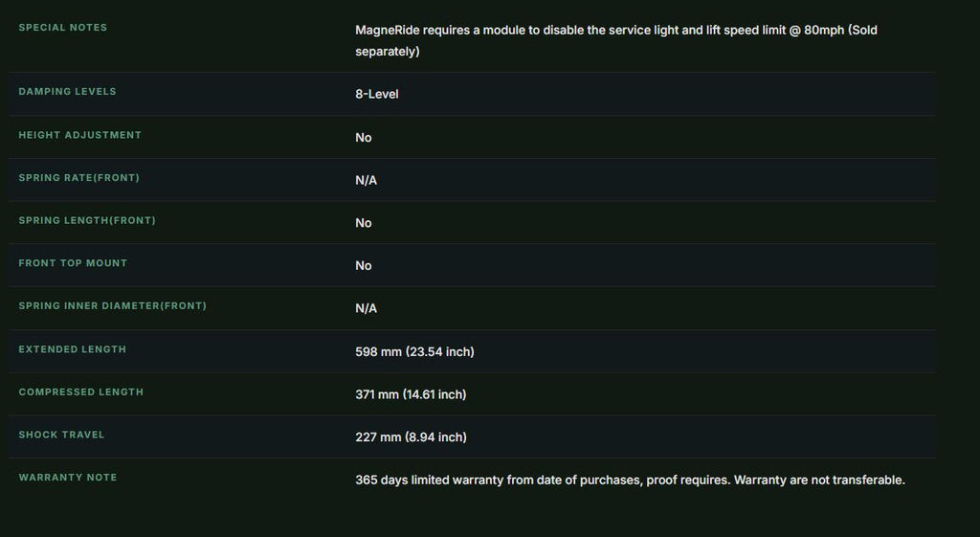Click the MagneRide module note text

[x=616, y=40]
